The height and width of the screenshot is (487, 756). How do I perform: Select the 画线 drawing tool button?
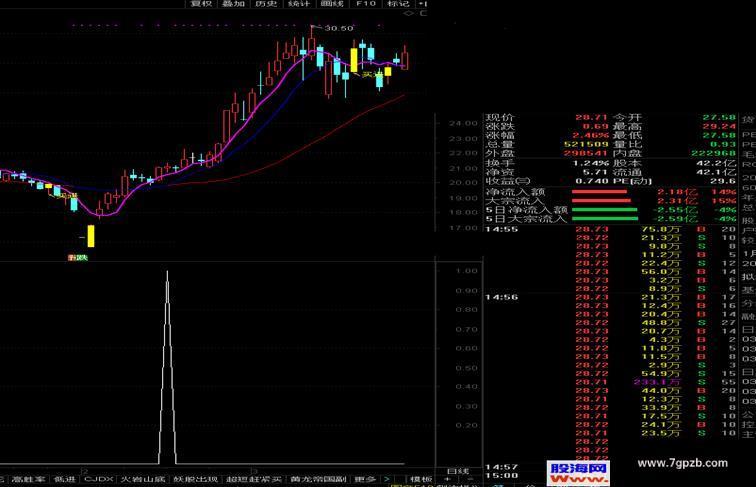[332, 3]
